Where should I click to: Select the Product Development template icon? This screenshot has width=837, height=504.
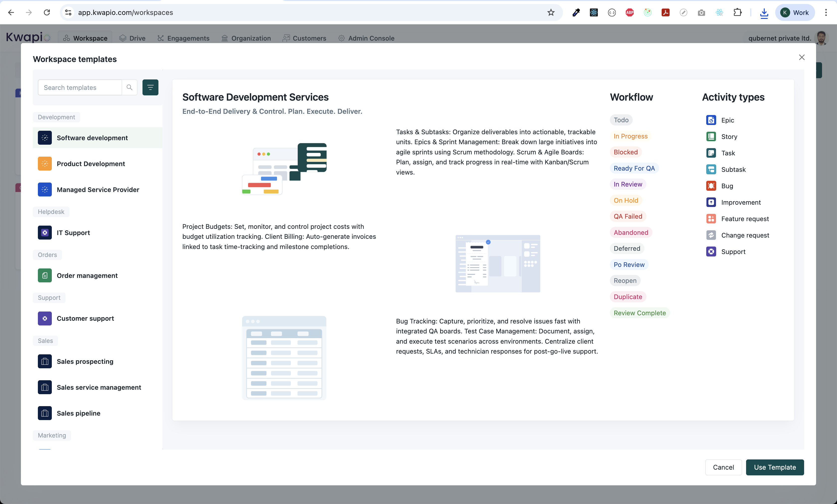(45, 164)
